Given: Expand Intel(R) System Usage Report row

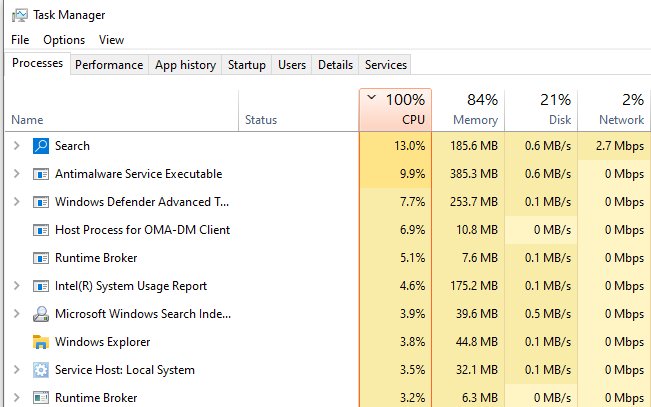Looking at the screenshot, I should tap(17, 286).
